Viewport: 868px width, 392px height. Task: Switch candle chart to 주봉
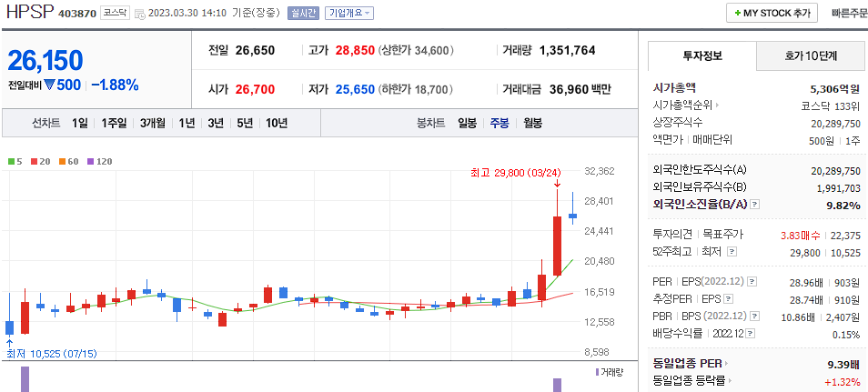coord(500,123)
